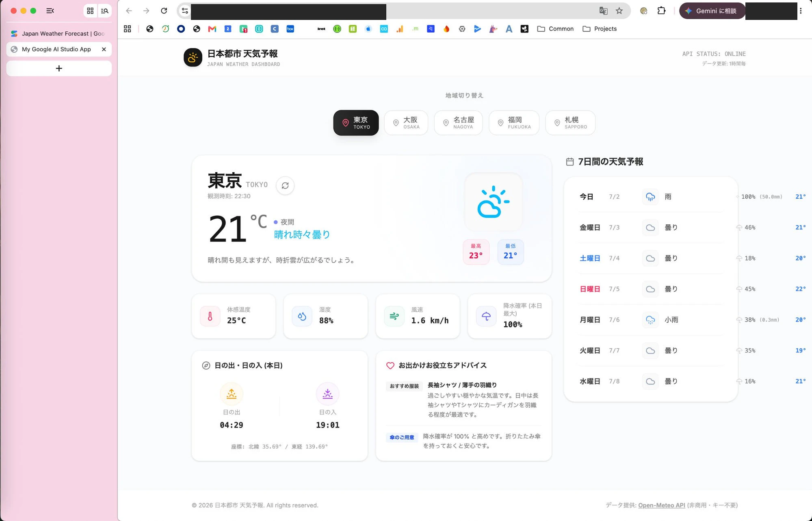Click thermometer icon in 体感温度 card
Screen dimensions: 812x521
(x=210, y=316)
